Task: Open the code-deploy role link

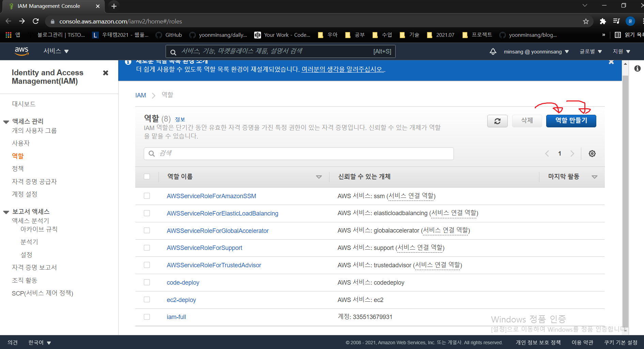Action: click(183, 283)
